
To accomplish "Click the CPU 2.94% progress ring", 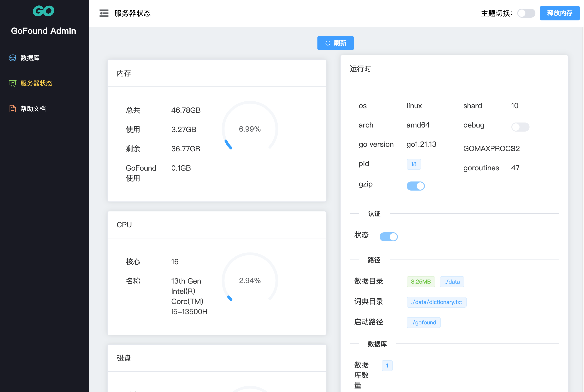I will click(250, 280).
